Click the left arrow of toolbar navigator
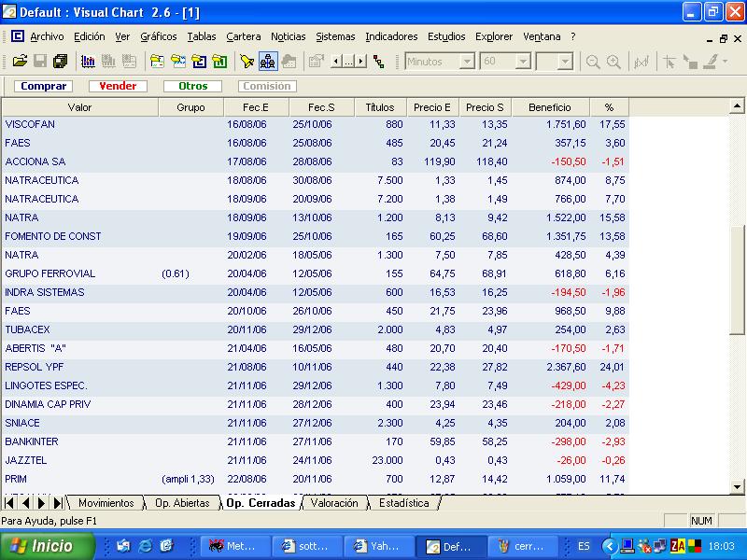The width and height of the screenshot is (747, 560). click(x=336, y=62)
